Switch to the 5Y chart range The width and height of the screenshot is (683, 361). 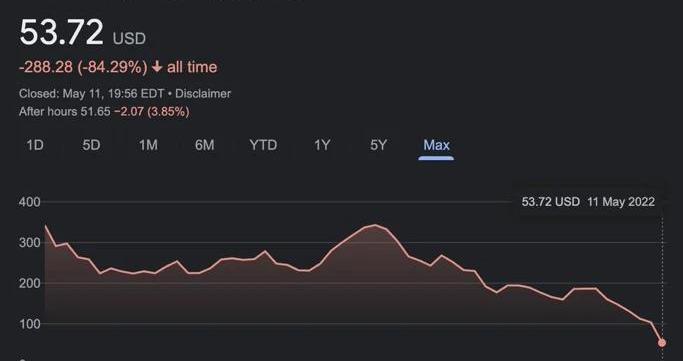(x=379, y=145)
